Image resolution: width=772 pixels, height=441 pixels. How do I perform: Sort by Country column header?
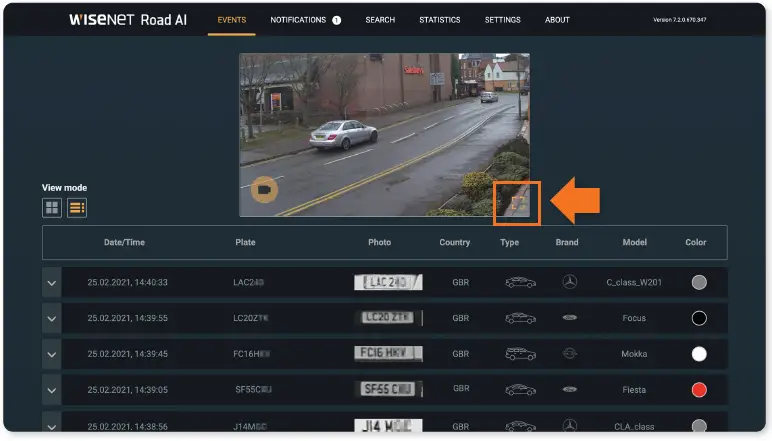pos(454,242)
